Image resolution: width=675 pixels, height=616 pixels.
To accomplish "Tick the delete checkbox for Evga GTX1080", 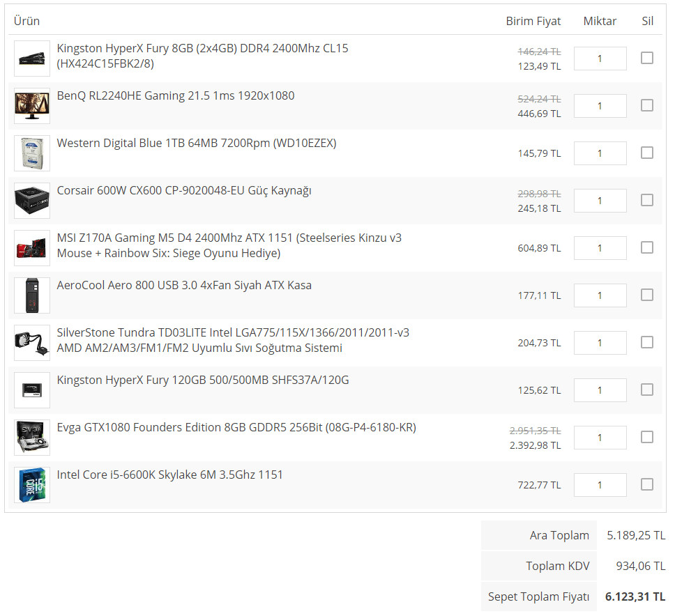I will 646,436.
